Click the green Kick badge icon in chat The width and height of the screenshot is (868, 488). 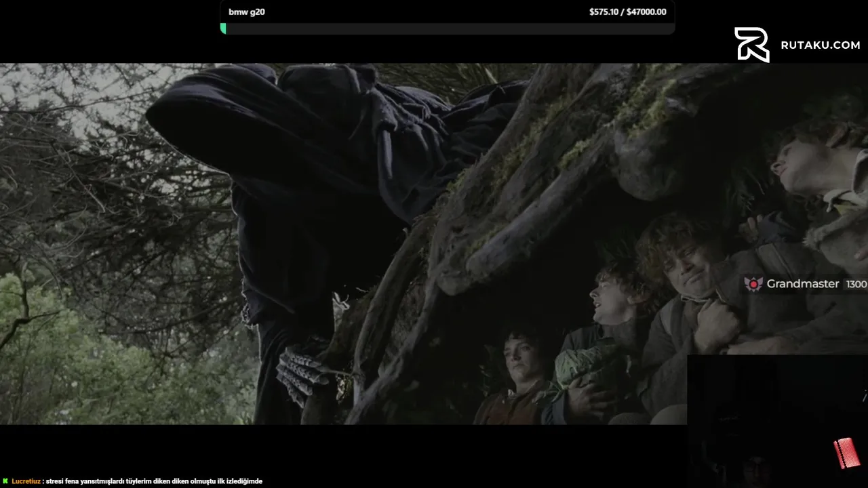pyautogui.click(x=5, y=481)
